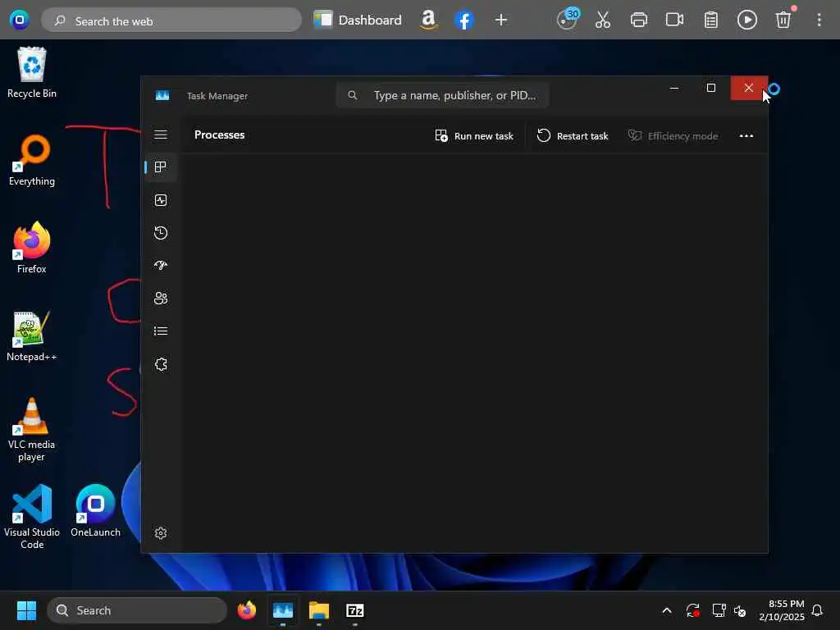This screenshot has width=840, height=630.
Task: Select the Recycle Bin desktop icon
Action: pos(32,73)
